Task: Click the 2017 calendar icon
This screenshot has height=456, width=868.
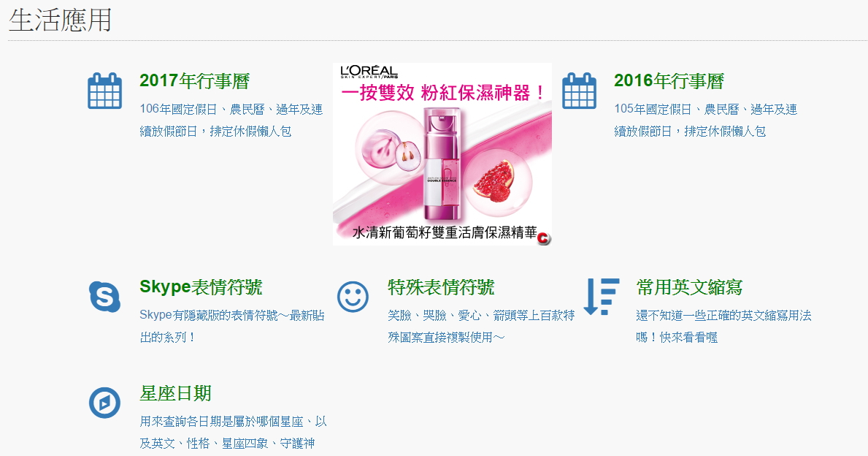Action: pyautogui.click(x=104, y=91)
